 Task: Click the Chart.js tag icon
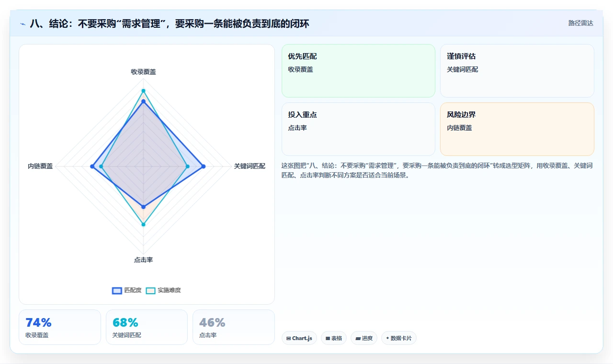(x=288, y=338)
